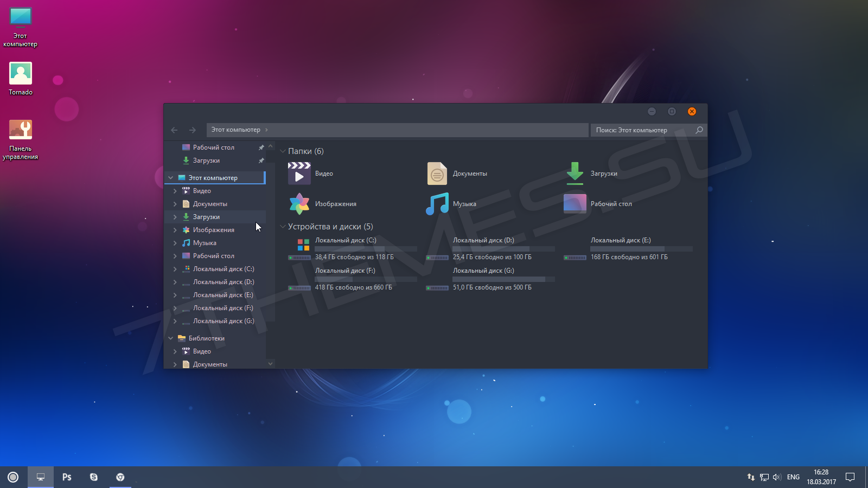868x488 pixels.
Task: Open Панель управления desktop icon
Action: pos(21,139)
